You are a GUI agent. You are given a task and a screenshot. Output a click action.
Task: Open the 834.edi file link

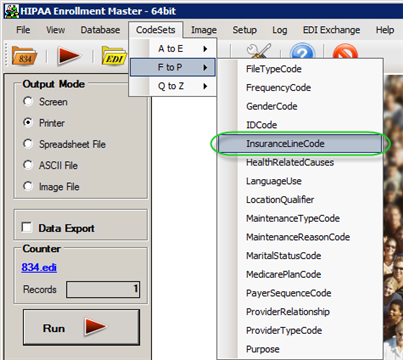(x=39, y=267)
